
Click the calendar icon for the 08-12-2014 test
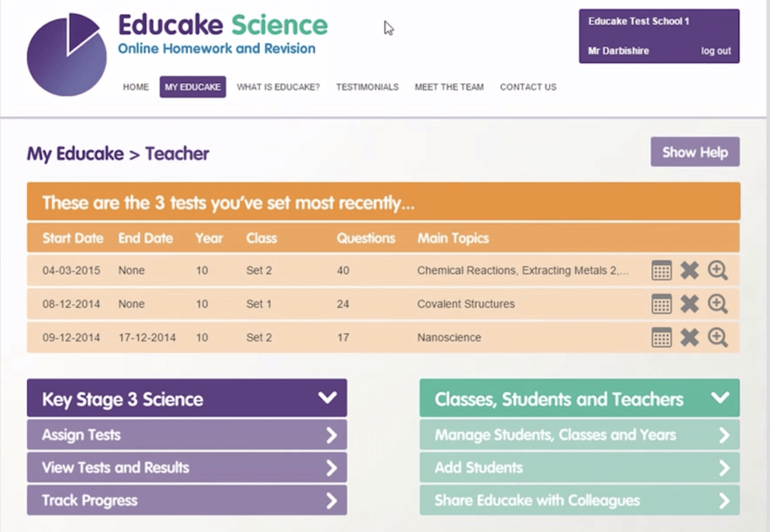coord(662,304)
